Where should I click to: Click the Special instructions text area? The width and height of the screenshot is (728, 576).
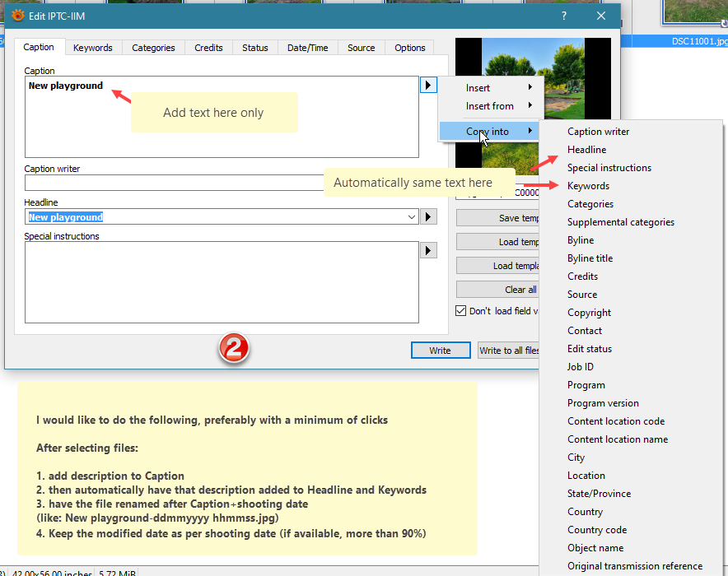click(x=222, y=282)
